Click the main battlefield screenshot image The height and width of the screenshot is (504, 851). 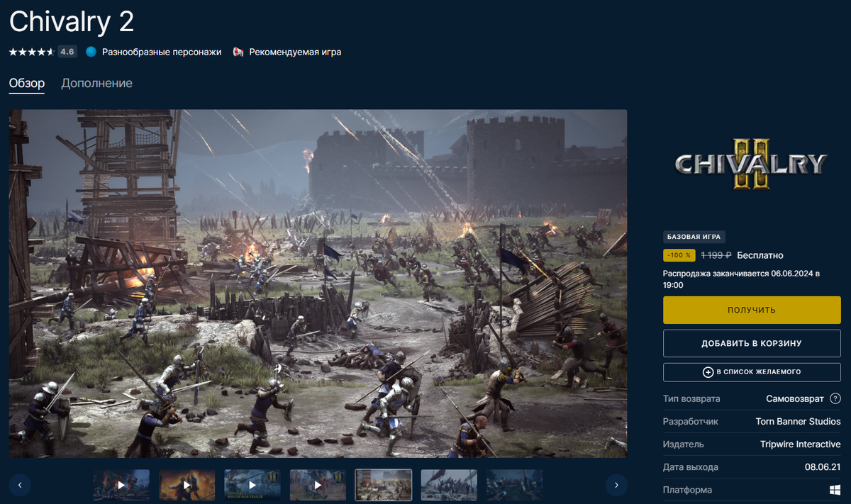(x=318, y=284)
